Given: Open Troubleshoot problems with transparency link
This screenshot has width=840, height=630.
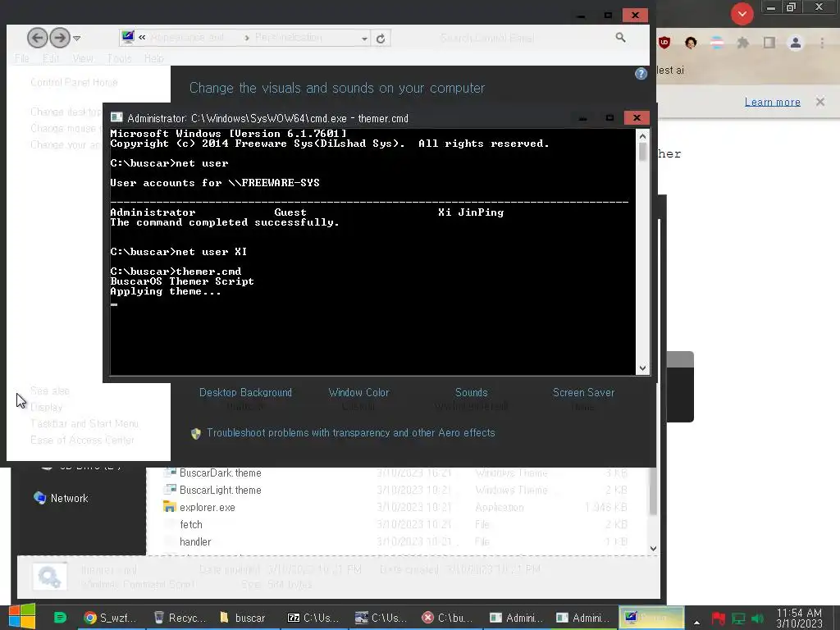Looking at the screenshot, I should click(351, 433).
